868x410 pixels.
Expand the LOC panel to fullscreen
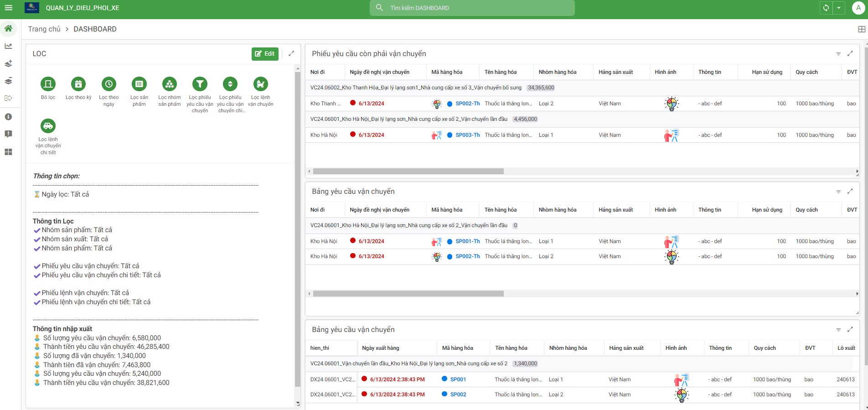point(291,54)
